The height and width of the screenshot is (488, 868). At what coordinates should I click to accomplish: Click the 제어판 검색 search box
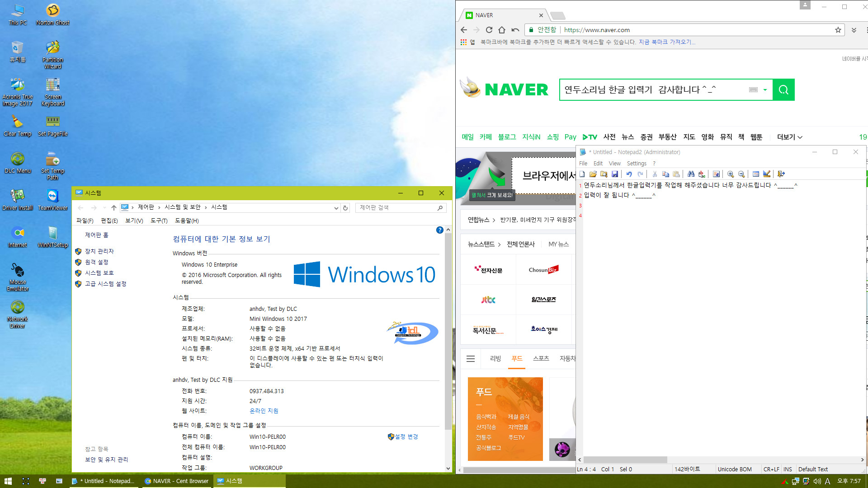[x=400, y=207]
